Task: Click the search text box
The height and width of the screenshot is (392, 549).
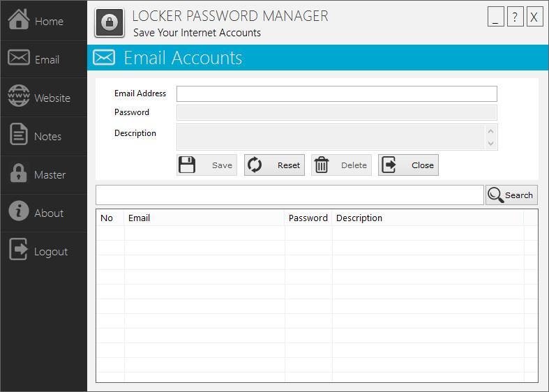Action: click(x=290, y=195)
